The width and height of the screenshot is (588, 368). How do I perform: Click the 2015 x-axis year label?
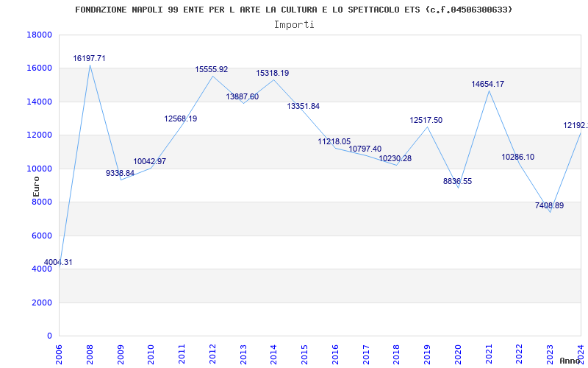coord(304,355)
